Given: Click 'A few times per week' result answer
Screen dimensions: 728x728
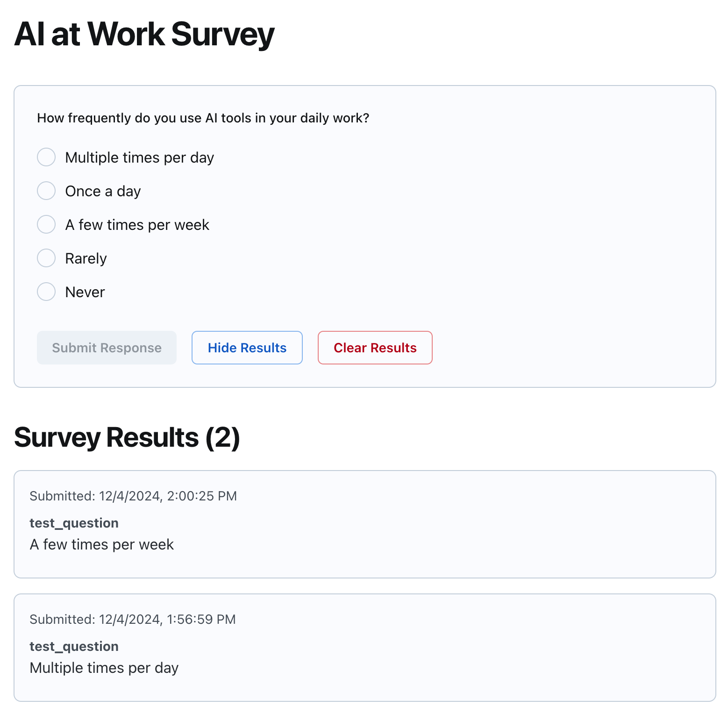Looking at the screenshot, I should (x=102, y=544).
